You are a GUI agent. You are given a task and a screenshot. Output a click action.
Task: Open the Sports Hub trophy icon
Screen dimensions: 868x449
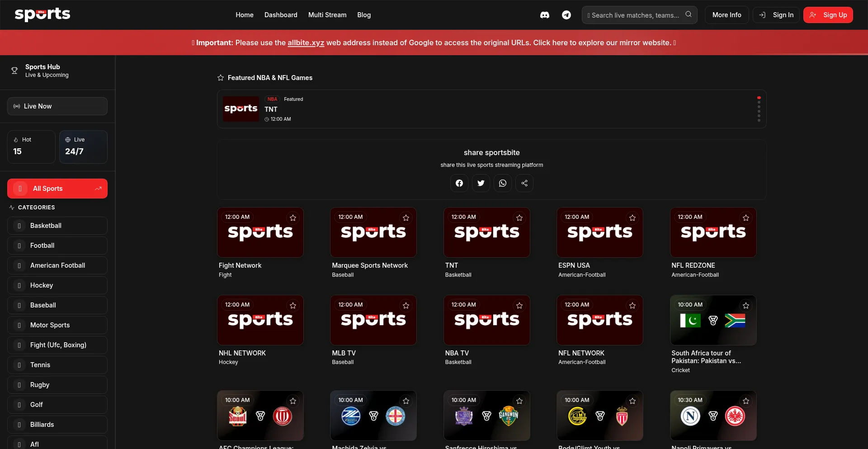14,71
